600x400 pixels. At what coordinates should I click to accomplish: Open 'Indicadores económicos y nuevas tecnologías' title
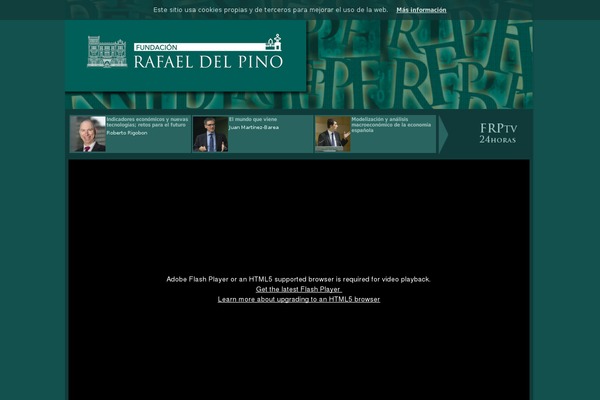(x=147, y=122)
